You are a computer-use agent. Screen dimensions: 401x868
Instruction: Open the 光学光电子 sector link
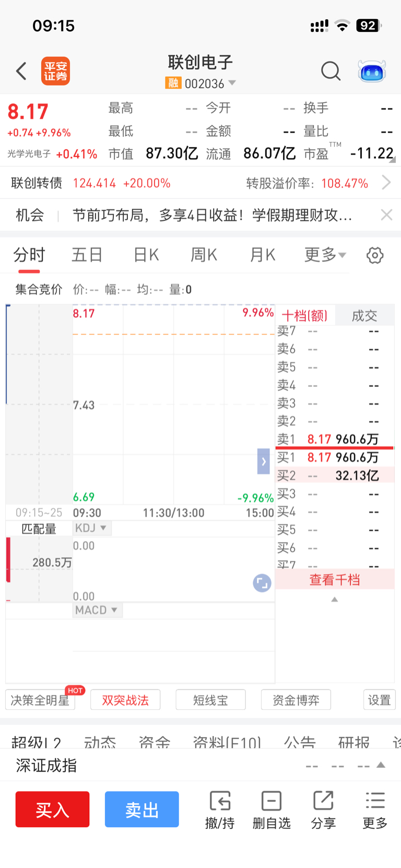(x=29, y=153)
